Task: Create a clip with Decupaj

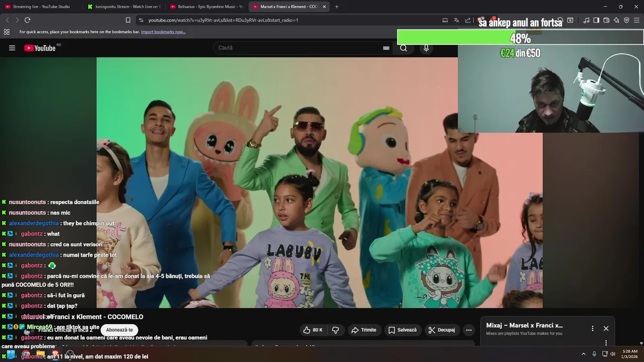Action: (442, 330)
